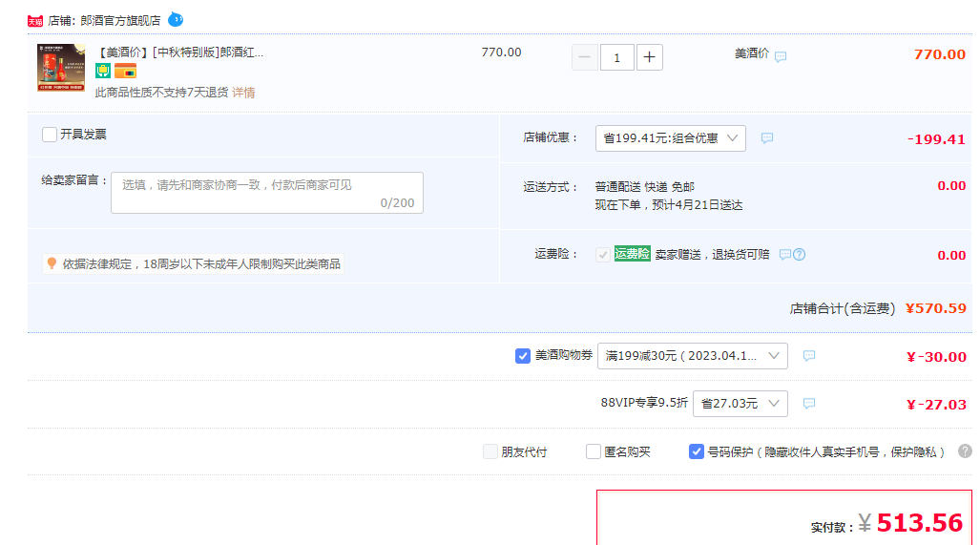This screenshot has height=545, width=980.
Task: Click the coupon amount ¥-30.00
Action: coord(936,357)
